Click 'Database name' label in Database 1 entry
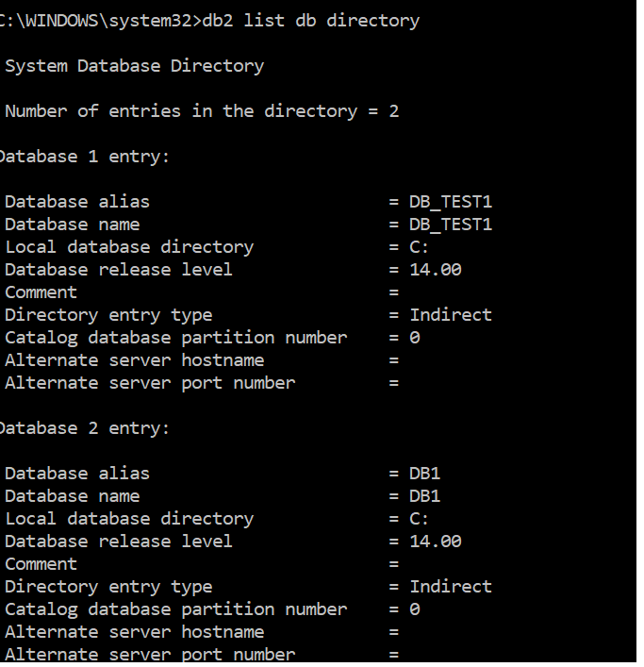 coord(73,225)
